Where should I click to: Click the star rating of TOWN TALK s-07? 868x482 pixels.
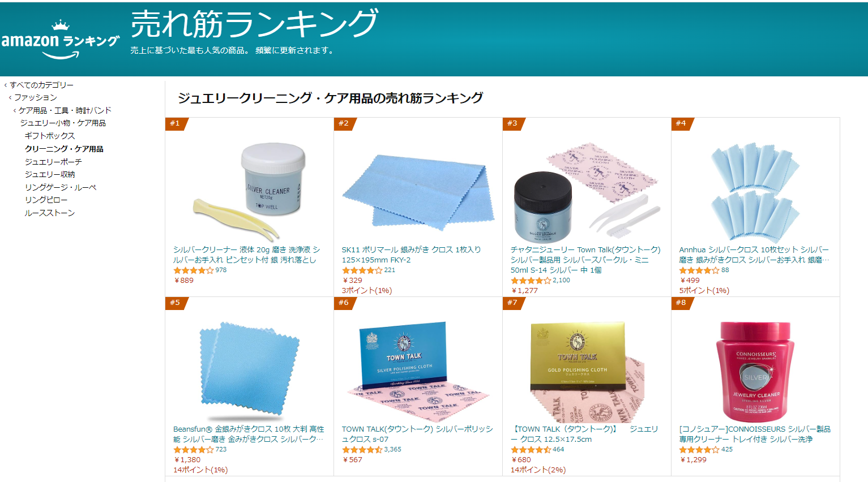click(x=362, y=450)
